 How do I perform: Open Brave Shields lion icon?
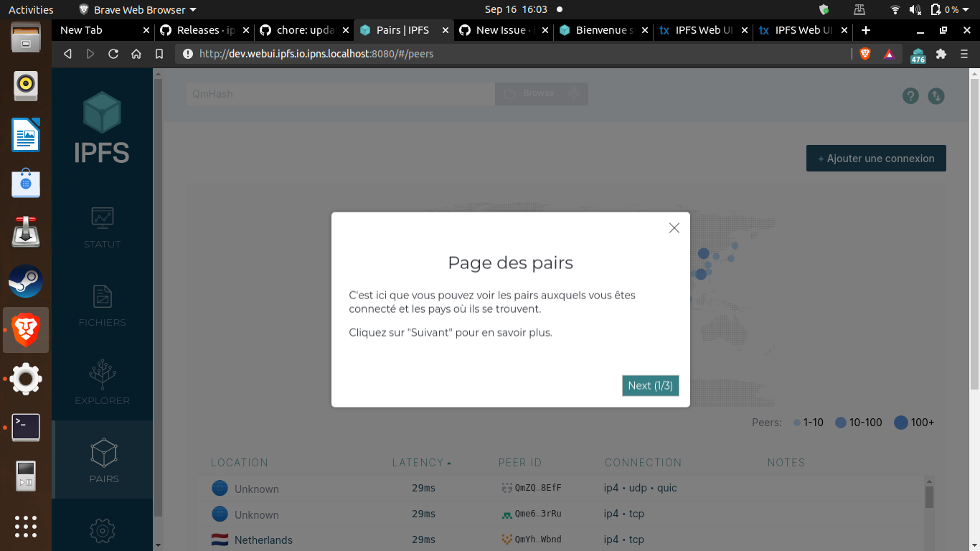click(865, 54)
